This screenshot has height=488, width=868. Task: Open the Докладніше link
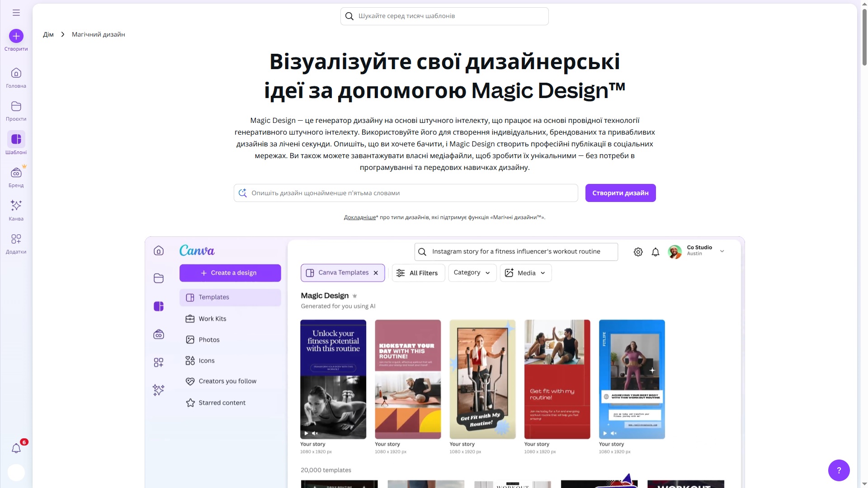(359, 217)
